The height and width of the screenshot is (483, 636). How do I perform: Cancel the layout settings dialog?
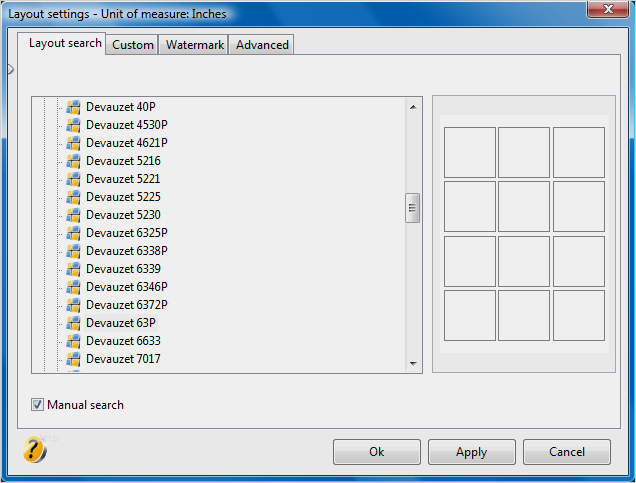[x=566, y=452]
